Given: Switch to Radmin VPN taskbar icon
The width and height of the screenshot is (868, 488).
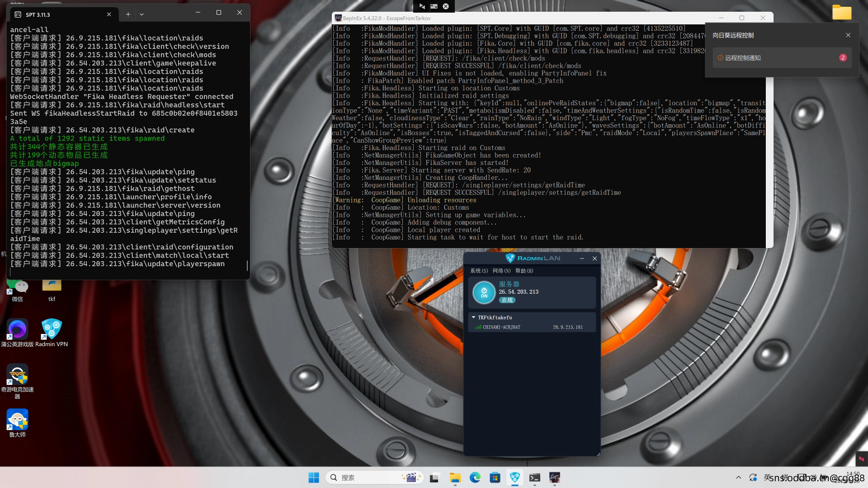Looking at the screenshot, I should [515, 478].
